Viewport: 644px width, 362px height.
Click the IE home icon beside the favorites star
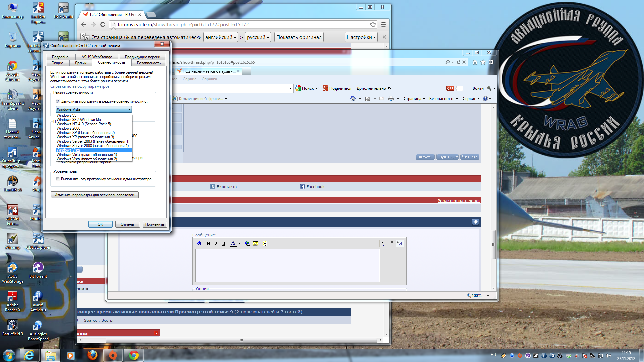[475, 62]
